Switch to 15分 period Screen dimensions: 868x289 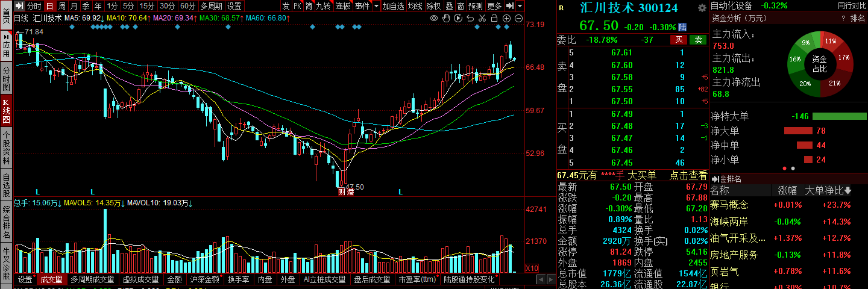[x=147, y=6]
